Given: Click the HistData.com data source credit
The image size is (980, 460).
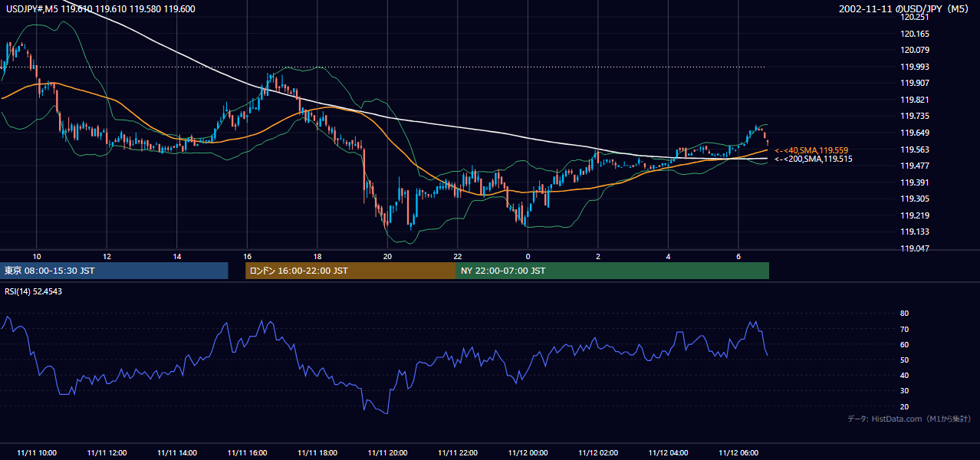Looking at the screenshot, I should point(909,419).
